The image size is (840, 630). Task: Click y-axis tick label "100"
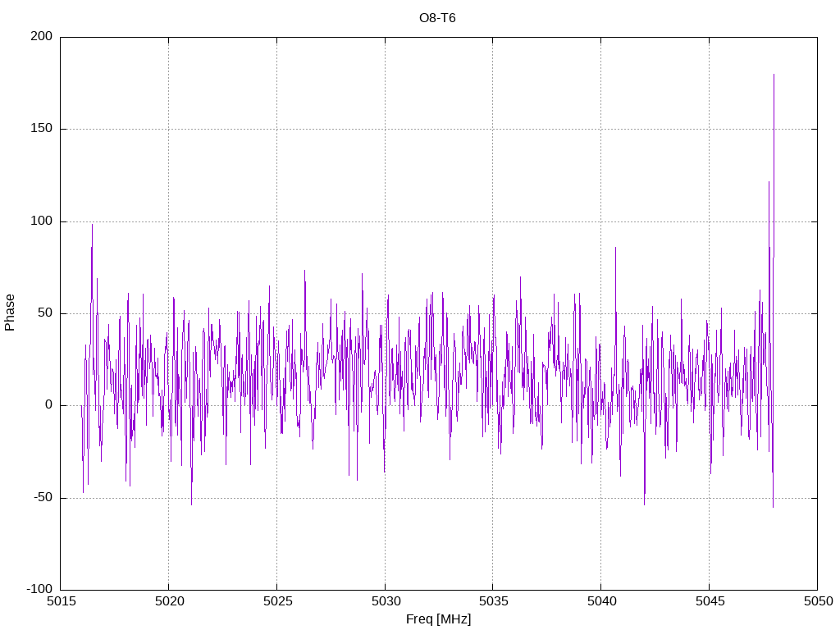(x=42, y=221)
